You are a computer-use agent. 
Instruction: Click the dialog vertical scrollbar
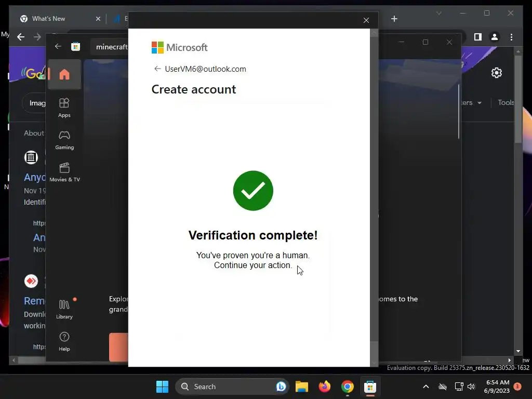coord(374,197)
